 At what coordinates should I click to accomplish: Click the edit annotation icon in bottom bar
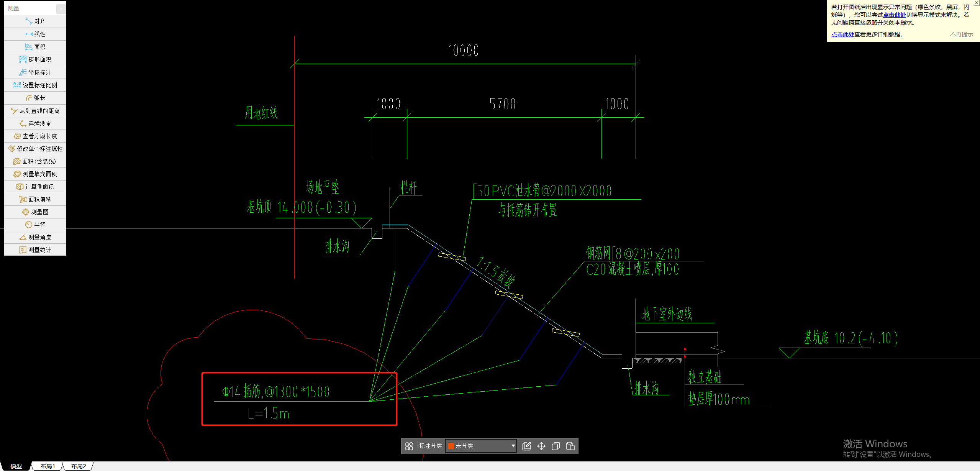coord(527,446)
